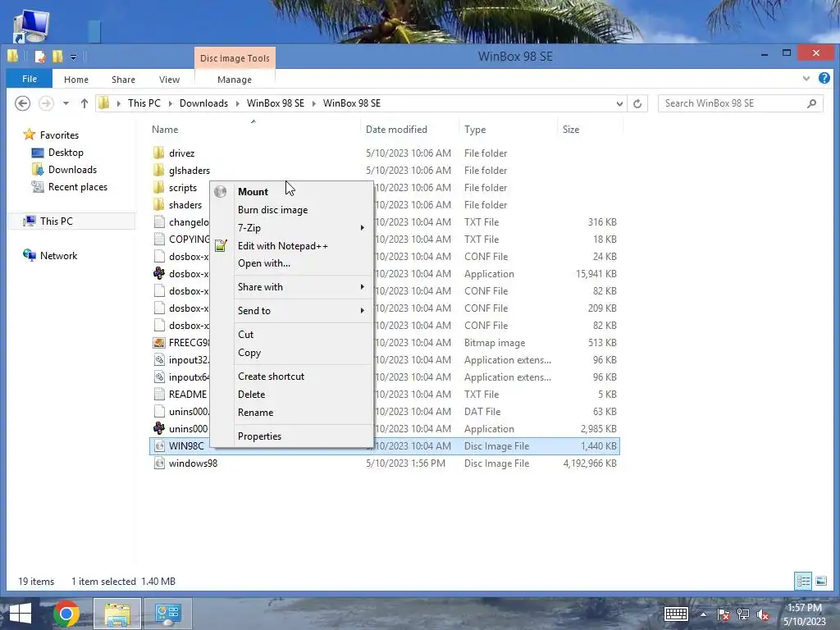The height and width of the screenshot is (630, 840).
Task: Select the scripts folder
Action: pyautogui.click(x=183, y=188)
